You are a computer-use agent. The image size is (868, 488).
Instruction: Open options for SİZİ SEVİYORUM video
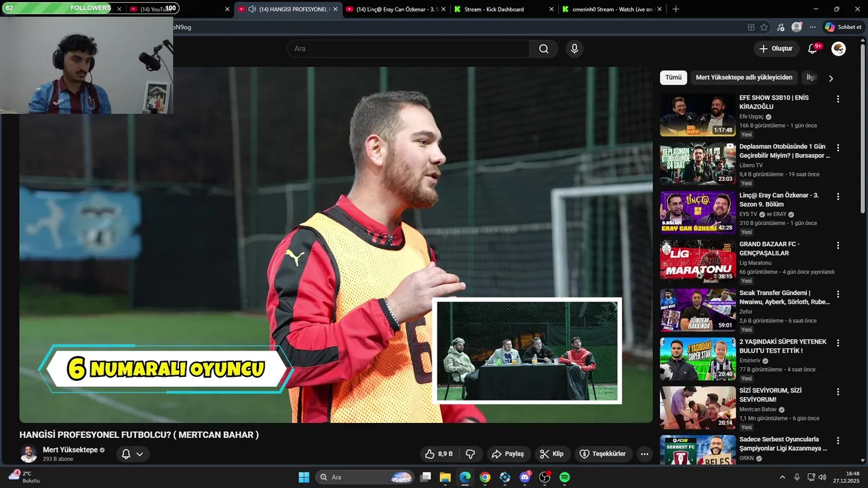point(838,392)
